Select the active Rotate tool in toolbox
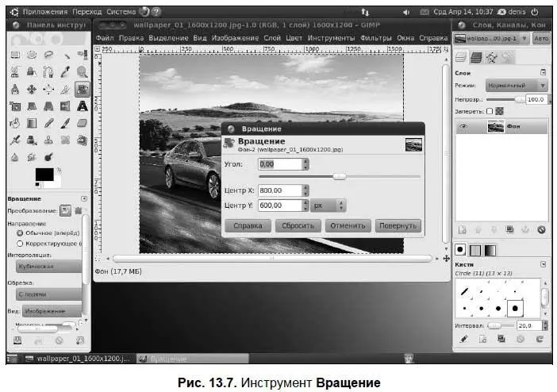The height and width of the screenshot is (392, 557). click(x=82, y=89)
